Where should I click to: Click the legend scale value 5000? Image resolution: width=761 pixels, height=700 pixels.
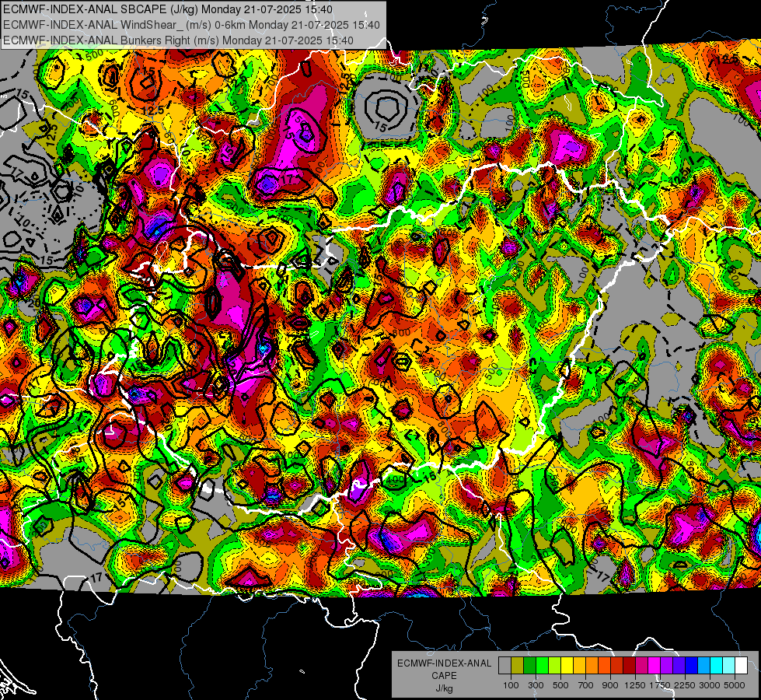pos(735,685)
